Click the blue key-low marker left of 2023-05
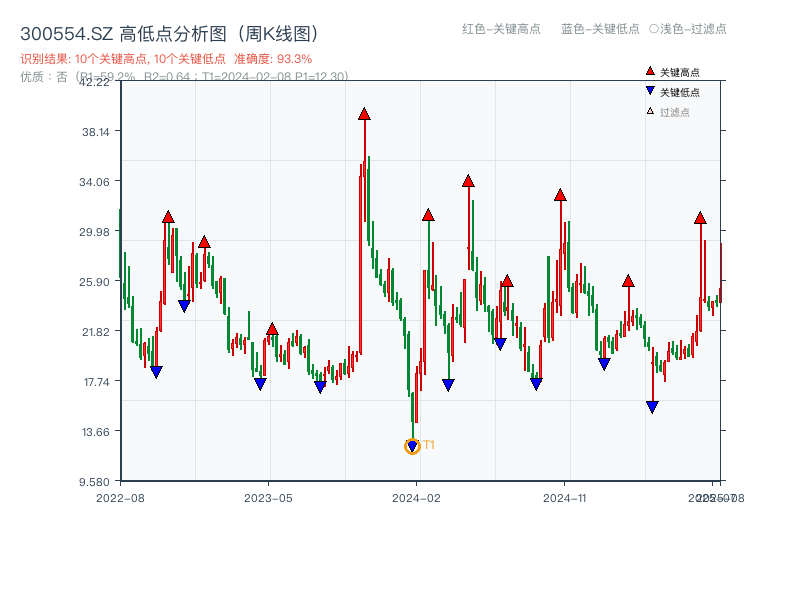 click(x=261, y=382)
